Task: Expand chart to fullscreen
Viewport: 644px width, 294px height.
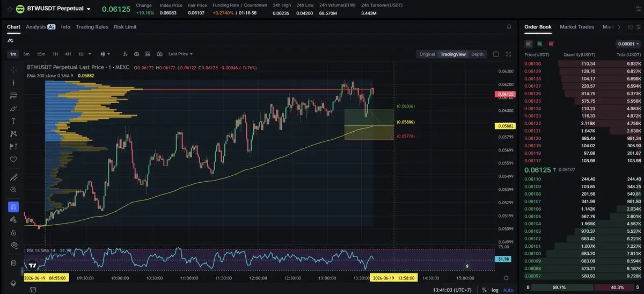Action: pos(509,54)
